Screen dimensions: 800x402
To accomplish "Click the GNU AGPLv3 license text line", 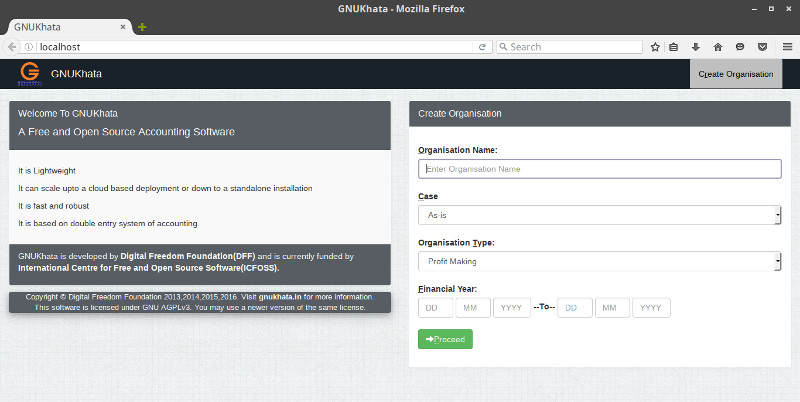I will pos(200,308).
